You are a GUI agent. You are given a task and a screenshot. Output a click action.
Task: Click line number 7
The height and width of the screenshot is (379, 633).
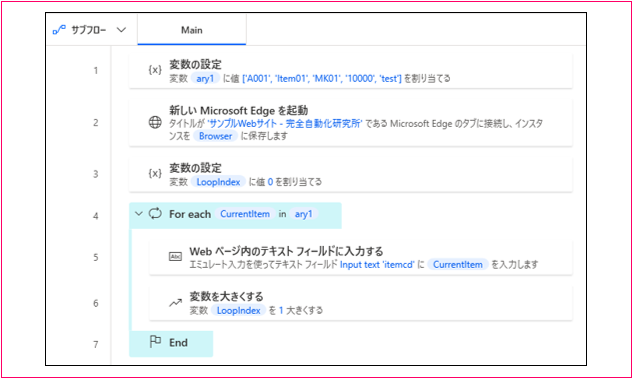point(96,345)
